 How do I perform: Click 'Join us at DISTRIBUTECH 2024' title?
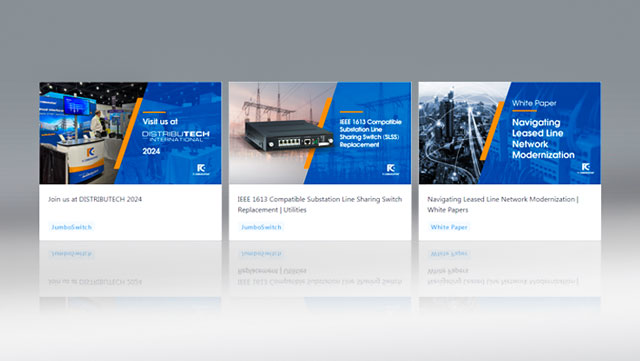pyautogui.click(x=95, y=199)
